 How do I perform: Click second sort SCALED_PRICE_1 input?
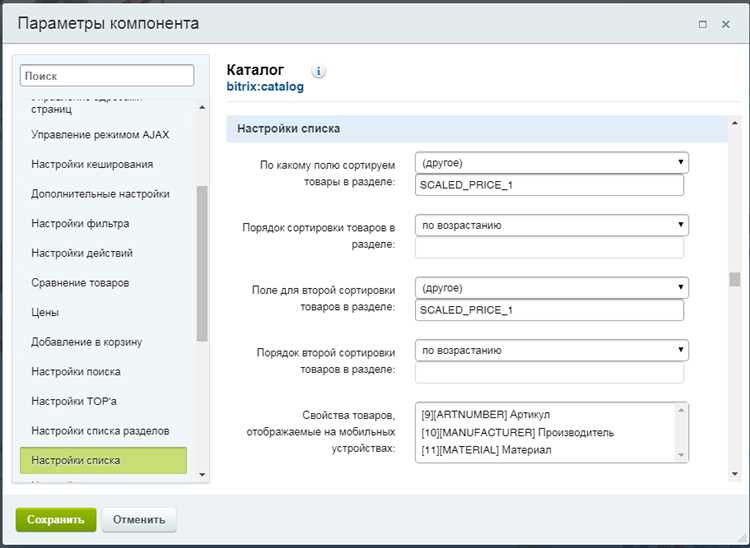pos(549,310)
